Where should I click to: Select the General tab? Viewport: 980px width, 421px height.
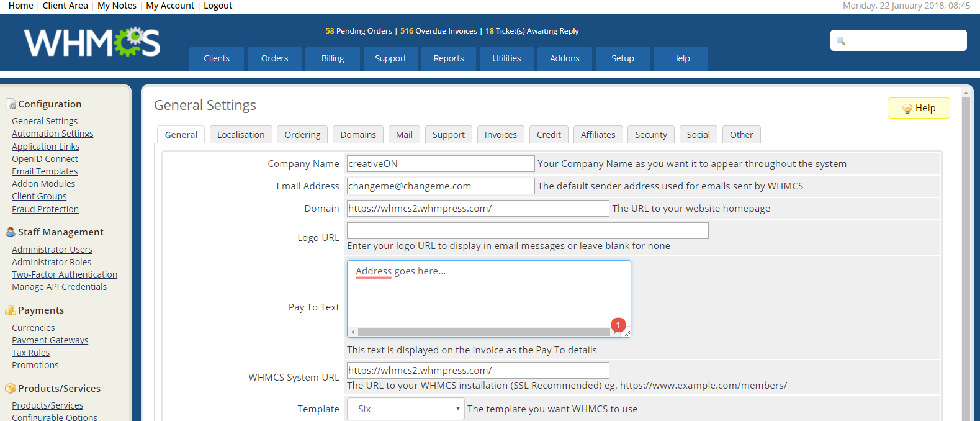coord(181,135)
